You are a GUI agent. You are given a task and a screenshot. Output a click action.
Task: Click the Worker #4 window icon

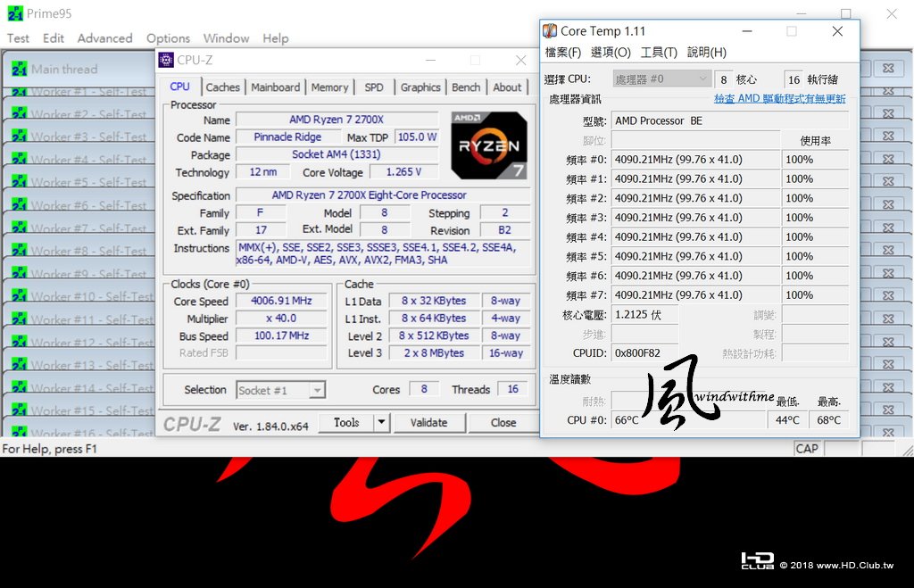pyautogui.click(x=20, y=159)
